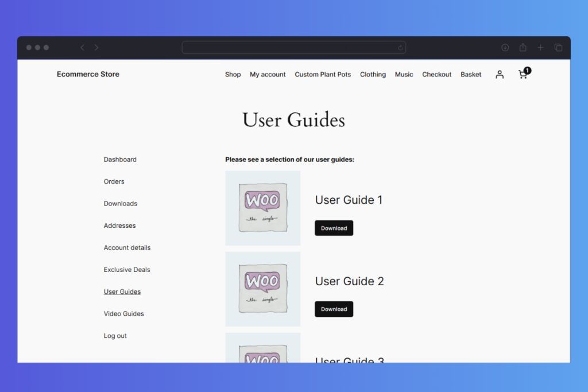Open a new tab with the plus icon
The image size is (588, 392).
coord(540,47)
